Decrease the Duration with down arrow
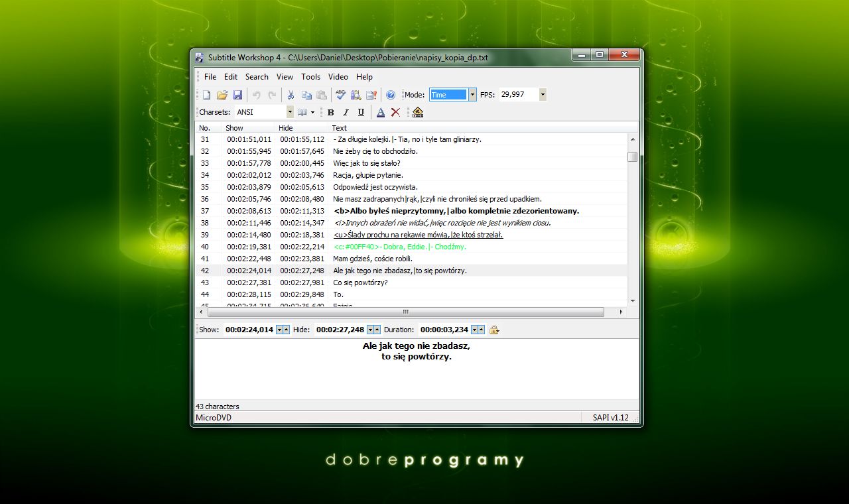 (x=474, y=330)
